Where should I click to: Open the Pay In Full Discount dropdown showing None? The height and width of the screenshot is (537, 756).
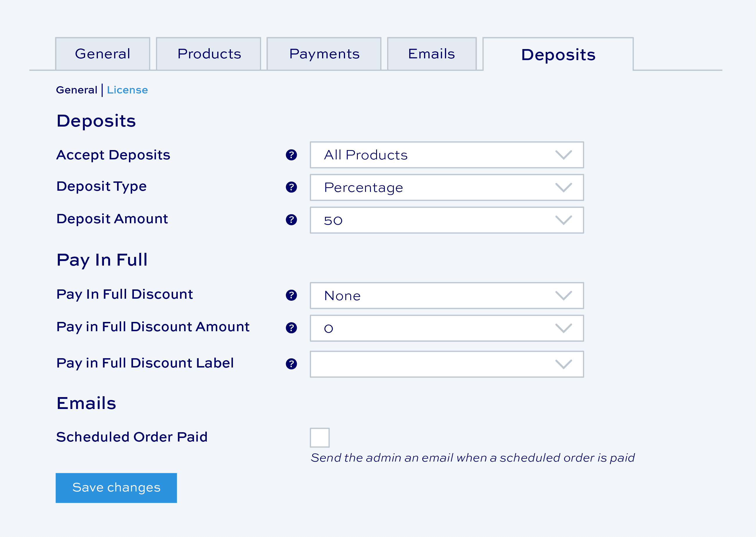pos(447,295)
